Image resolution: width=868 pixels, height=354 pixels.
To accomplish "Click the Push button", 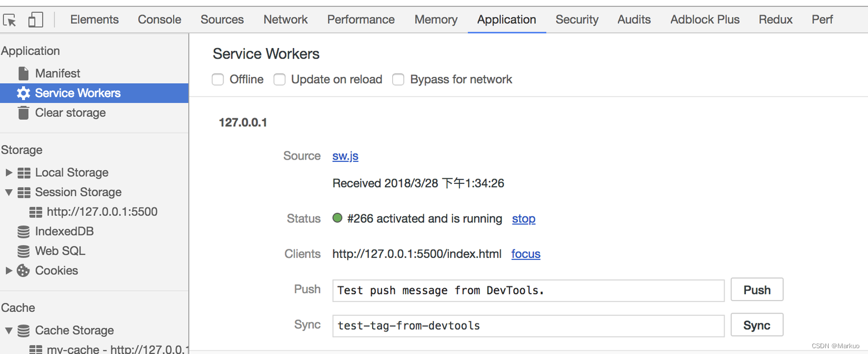I will [x=757, y=290].
